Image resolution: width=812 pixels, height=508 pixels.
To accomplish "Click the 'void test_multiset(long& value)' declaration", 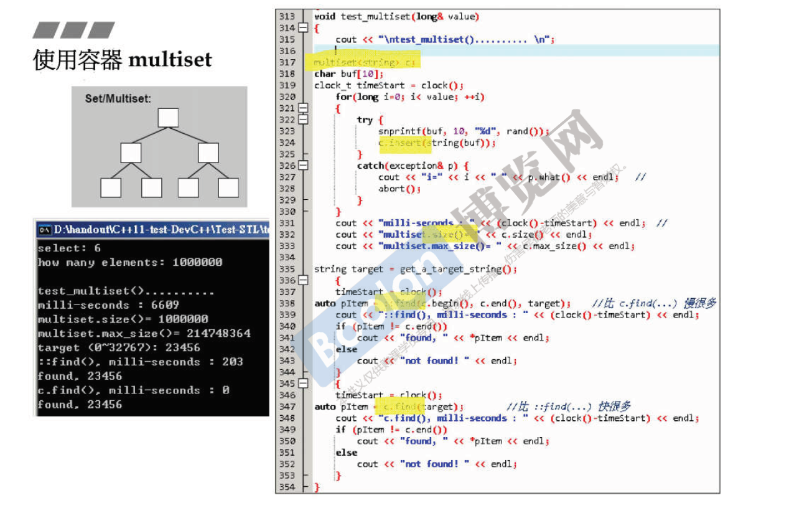I will [396, 17].
